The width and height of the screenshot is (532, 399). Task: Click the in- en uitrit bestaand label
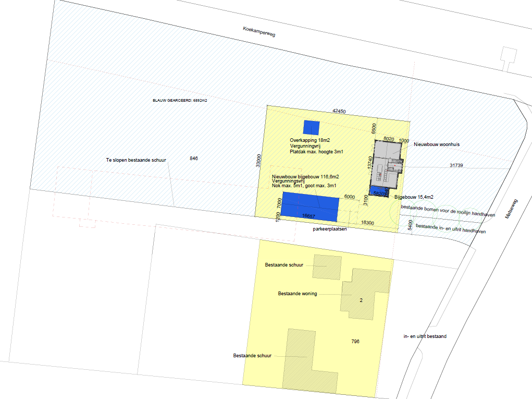(425, 336)
